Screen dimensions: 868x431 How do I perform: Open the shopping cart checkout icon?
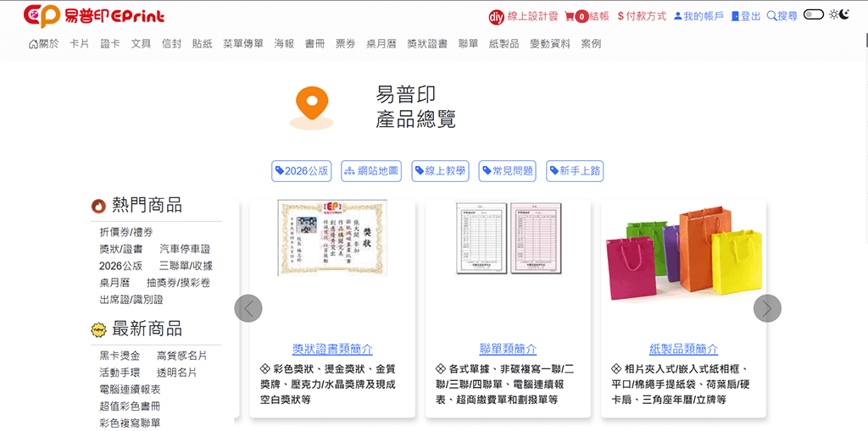[569, 17]
